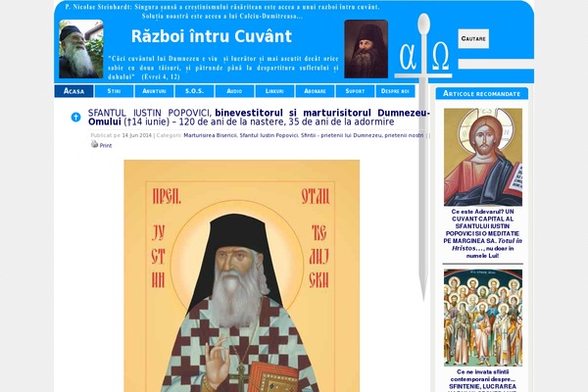Click the Cautare search button
Viewport: 588px width, 392px height.
point(473,38)
